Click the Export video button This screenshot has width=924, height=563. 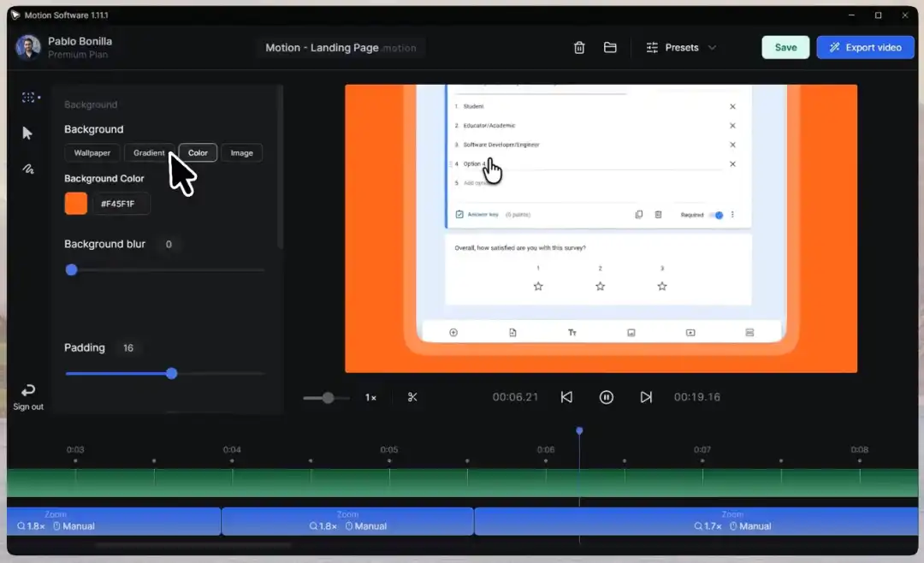click(x=865, y=48)
